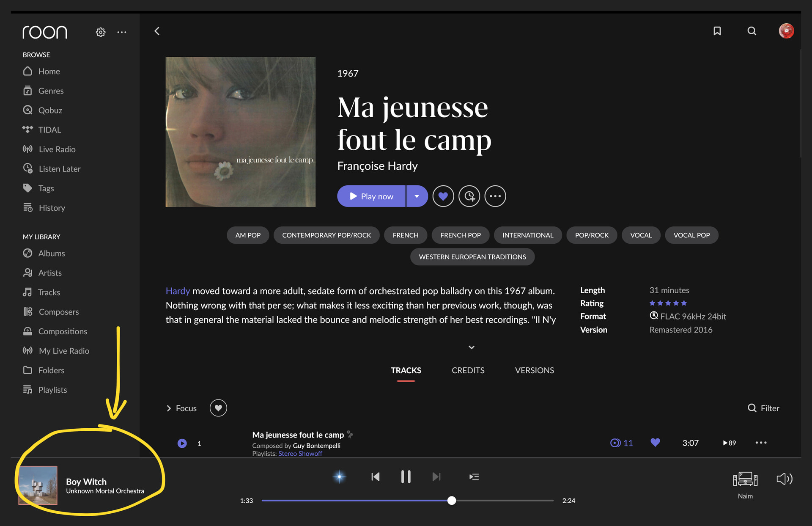Open album more options menu
Screen dimensions: 812x526
point(495,196)
